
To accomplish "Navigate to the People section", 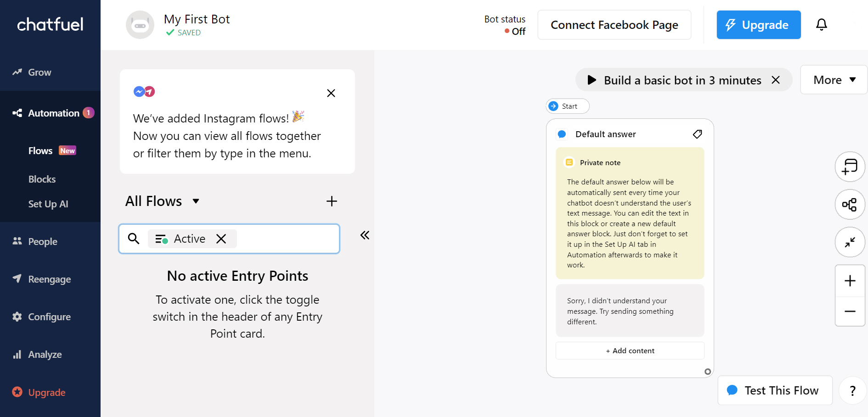I will [43, 241].
